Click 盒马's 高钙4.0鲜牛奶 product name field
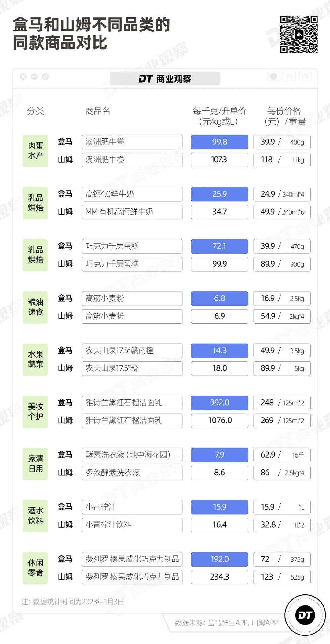This screenshot has width=330, height=644. pos(132,194)
